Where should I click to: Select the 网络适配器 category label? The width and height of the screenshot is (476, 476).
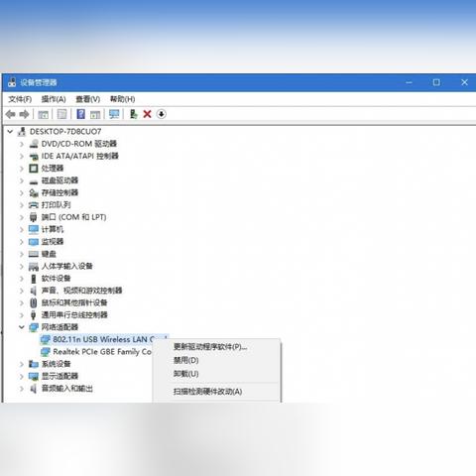(59, 327)
